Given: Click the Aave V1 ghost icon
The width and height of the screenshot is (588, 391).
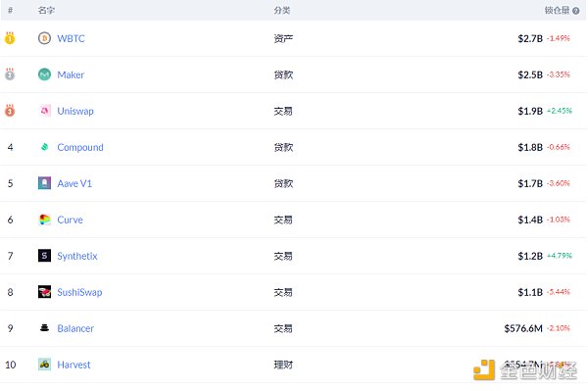Looking at the screenshot, I should [44, 183].
